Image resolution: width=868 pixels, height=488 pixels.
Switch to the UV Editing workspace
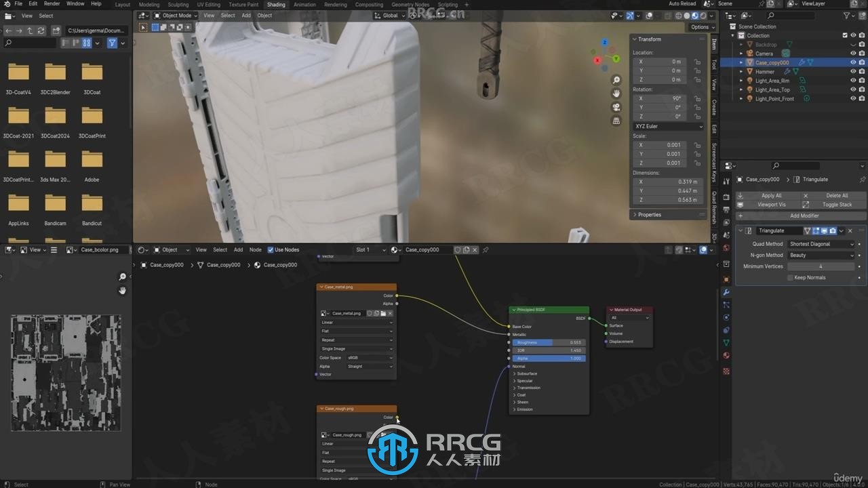pyautogui.click(x=209, y=5)
